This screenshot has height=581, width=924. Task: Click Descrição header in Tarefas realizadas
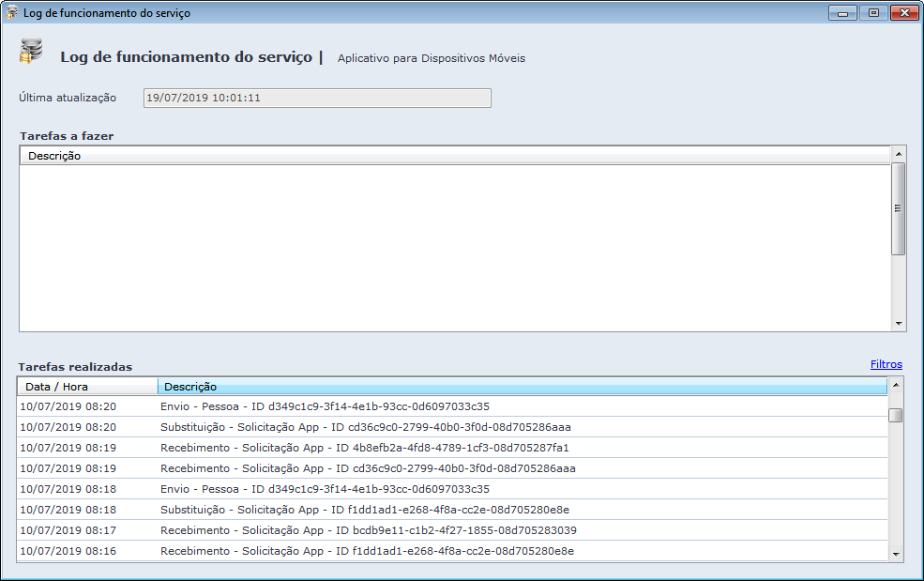[522, 387]
